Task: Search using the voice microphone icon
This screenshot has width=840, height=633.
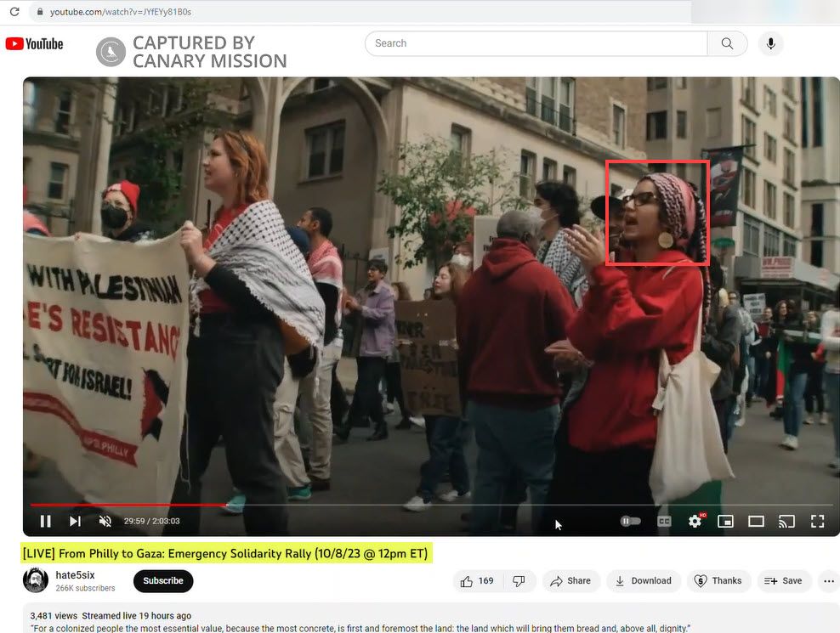Action: click(770, 43)
